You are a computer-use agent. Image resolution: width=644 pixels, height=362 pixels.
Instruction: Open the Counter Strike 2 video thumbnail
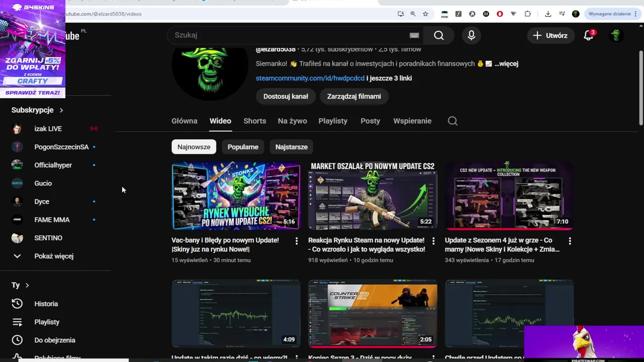(x=373, y=313)
